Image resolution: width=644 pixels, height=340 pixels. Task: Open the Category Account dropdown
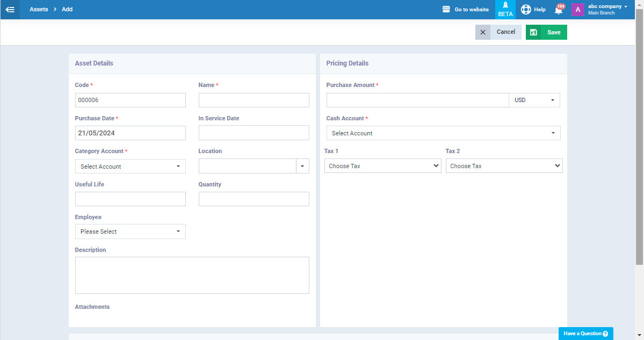coord(130,167)
